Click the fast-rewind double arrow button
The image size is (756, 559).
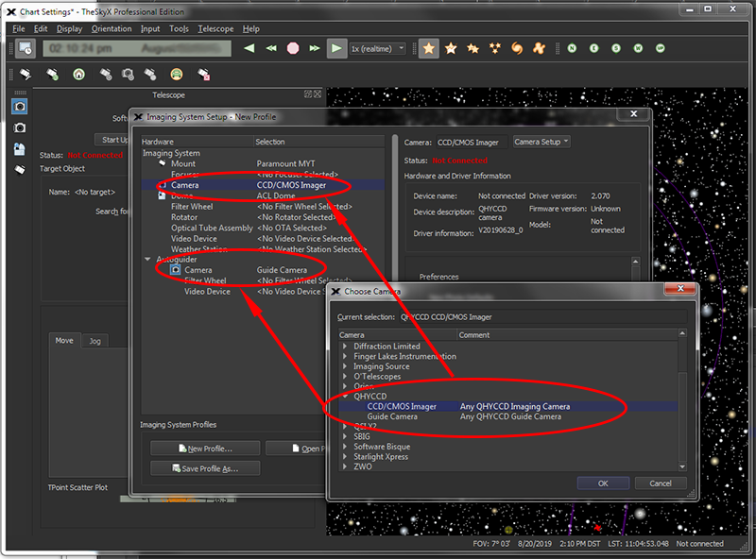coord(271,48)
